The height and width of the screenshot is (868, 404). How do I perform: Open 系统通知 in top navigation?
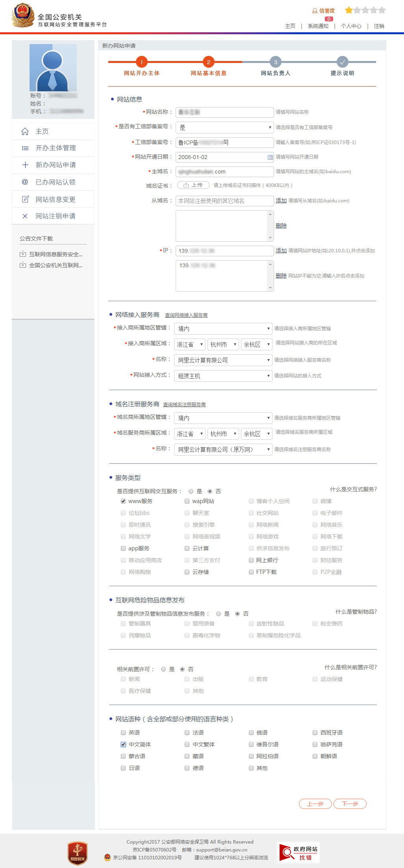pos(318,26)
